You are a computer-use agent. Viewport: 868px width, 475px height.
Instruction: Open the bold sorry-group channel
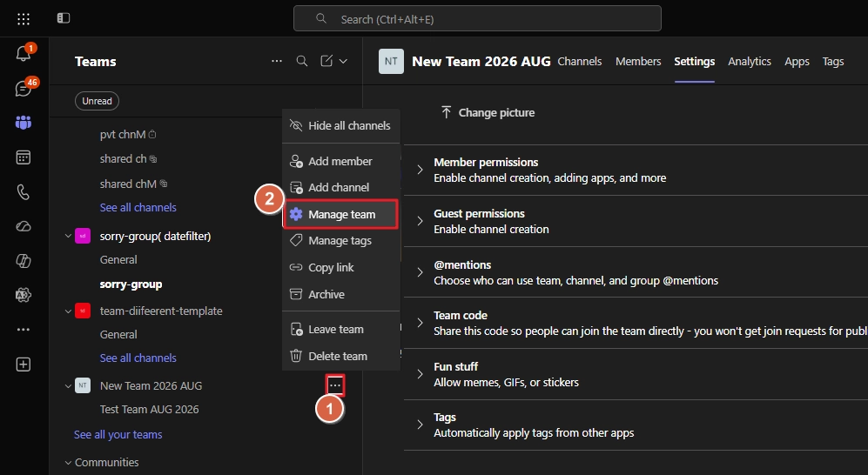tap(131, 284)
